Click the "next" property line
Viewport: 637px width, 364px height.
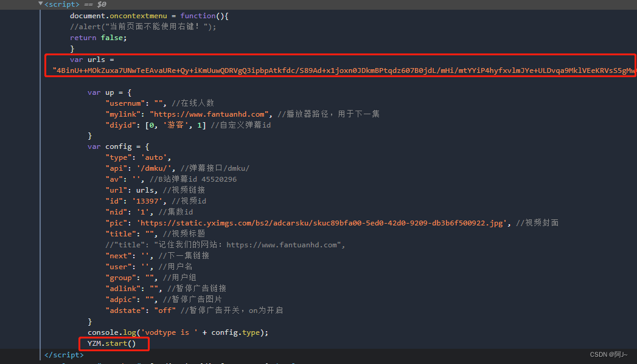point(157,256)
